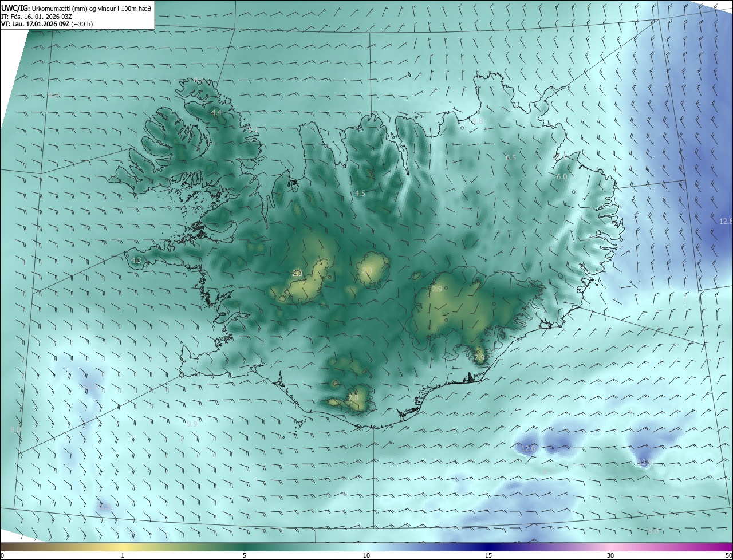Pick the 2.8 value label on the map
This screenshot has height=560, width=733.
(x=353, y=397)
